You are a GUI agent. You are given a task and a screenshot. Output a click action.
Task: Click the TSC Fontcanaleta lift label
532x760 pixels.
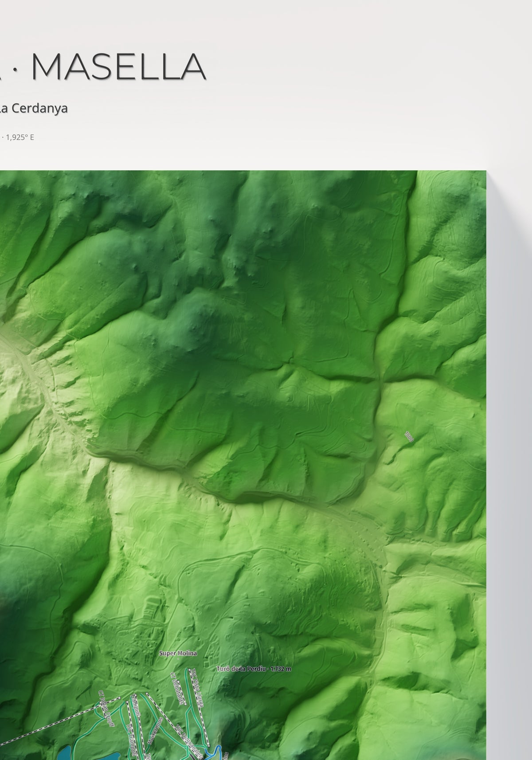189,741
